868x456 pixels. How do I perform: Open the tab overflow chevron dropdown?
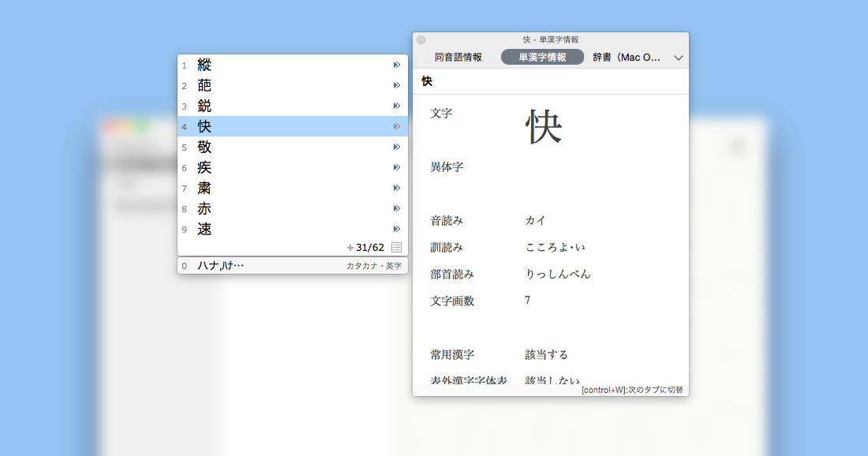(678, 58)
